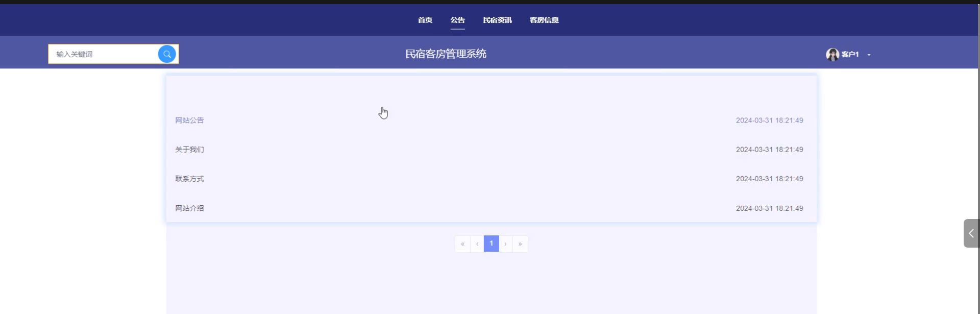980x314 pixels.
Task: Open the 客户1 avatar picture
Action: click(832, 55)
